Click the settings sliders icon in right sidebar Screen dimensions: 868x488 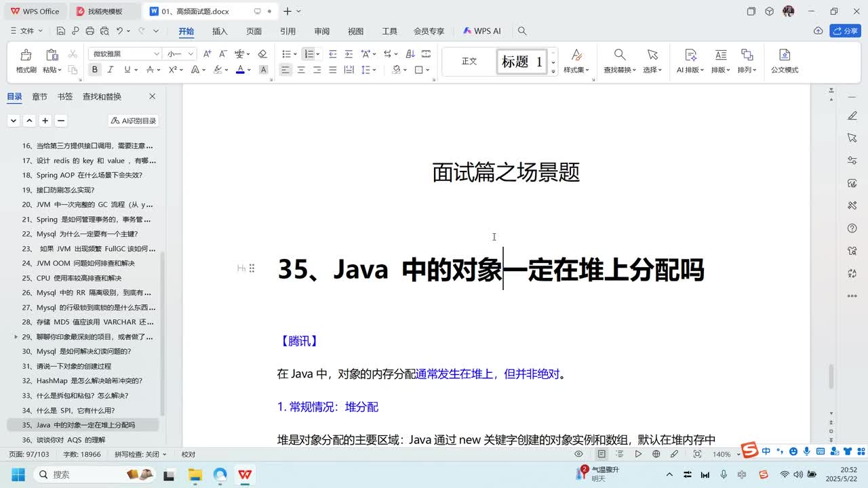(x=852, y=161)
